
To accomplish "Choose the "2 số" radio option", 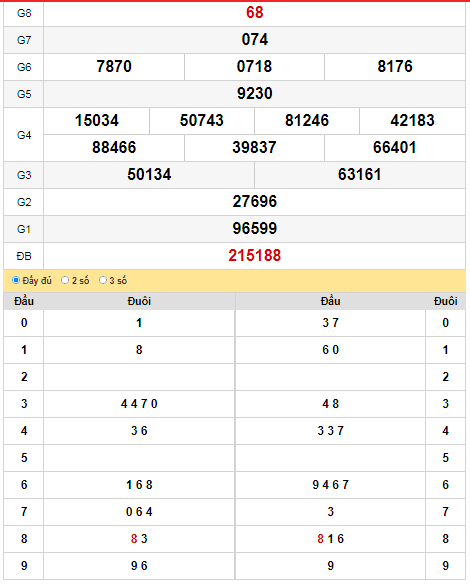I will pyautogui.click(x=65, y=280).
